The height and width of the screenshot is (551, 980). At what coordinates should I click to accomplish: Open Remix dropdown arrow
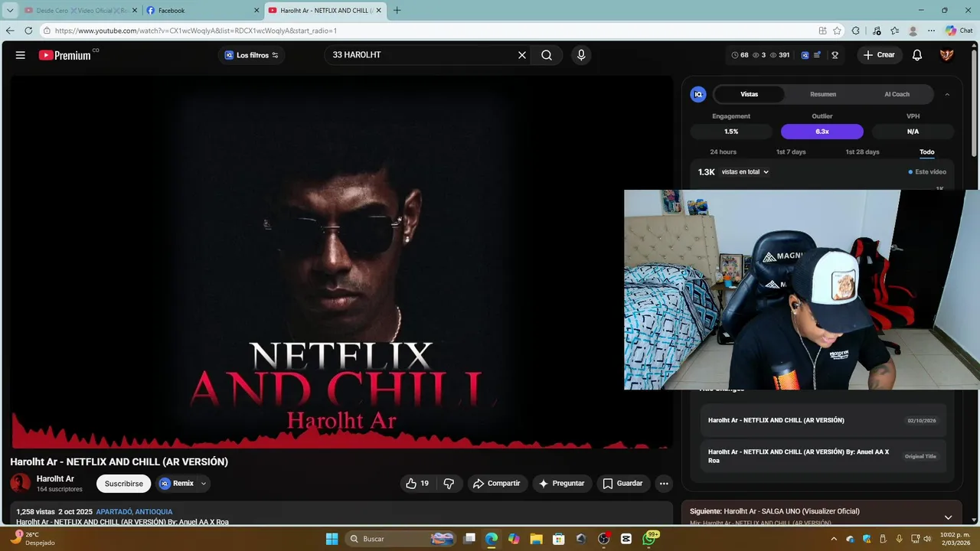204,484
